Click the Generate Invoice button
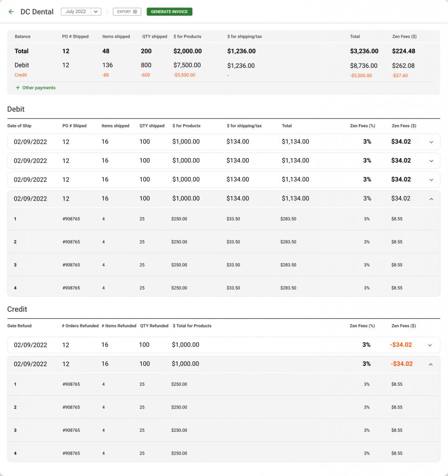The height and width of the screenshot is (476, 448). click(x=169, y=12)
